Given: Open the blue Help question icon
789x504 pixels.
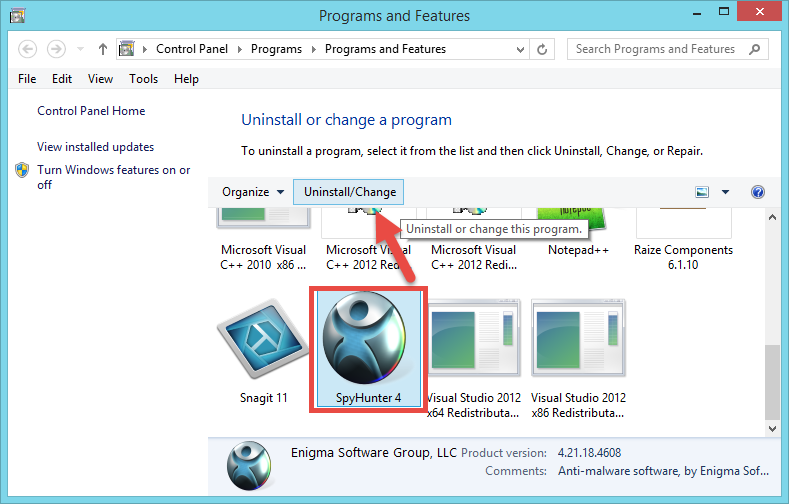Looking at the screenshot, I should point(758,192).
